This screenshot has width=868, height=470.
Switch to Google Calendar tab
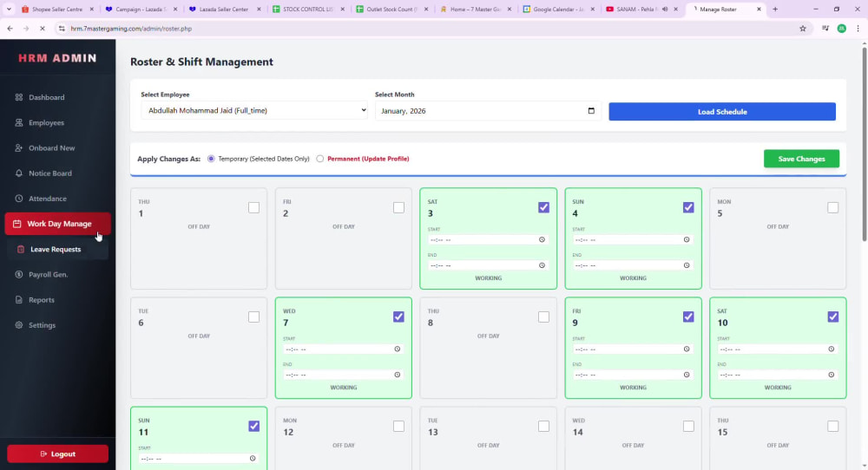[x=559, y=10]
